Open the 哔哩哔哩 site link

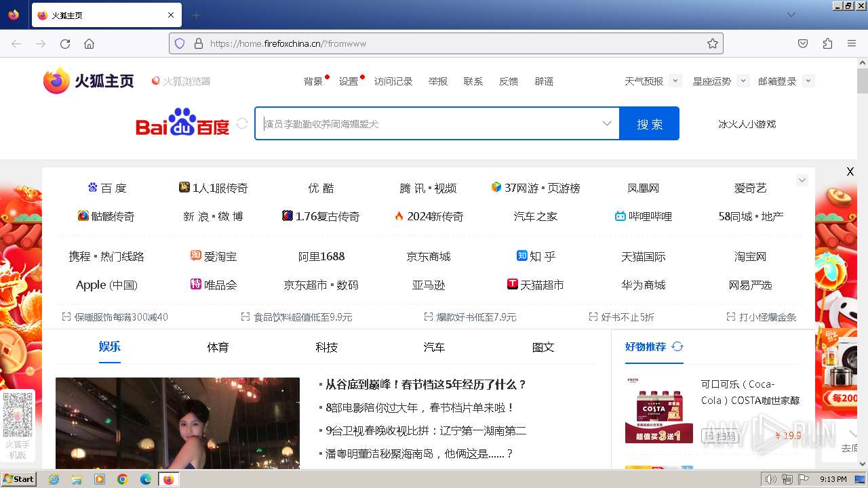click(643, 216)
